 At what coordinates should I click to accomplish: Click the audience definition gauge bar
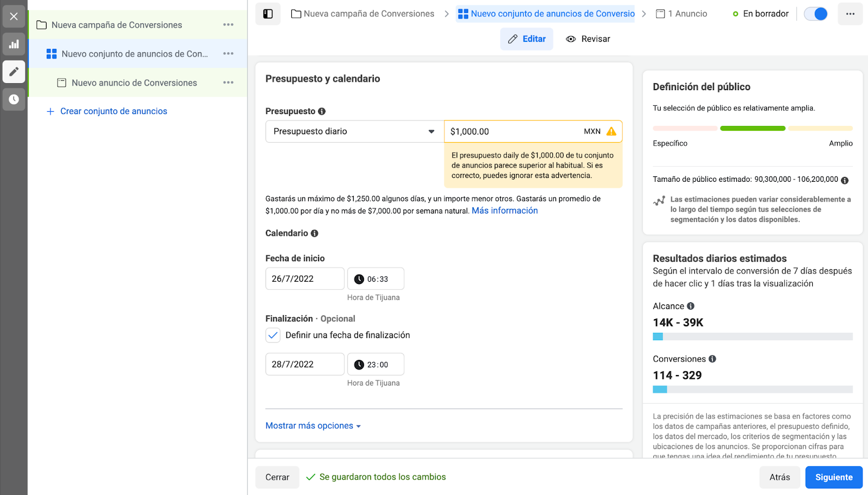pos(752,129)
